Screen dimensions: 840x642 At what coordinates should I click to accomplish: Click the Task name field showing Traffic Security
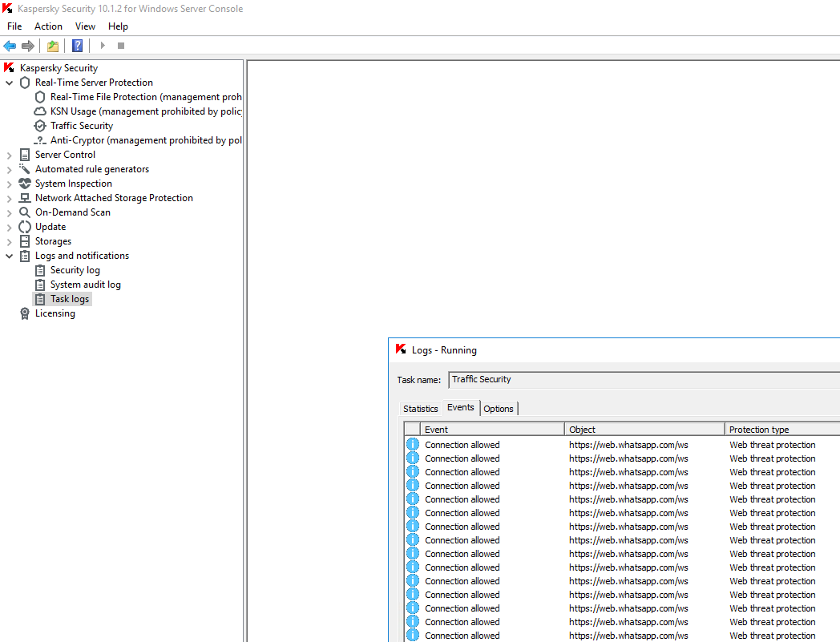[x=644, y=379]
